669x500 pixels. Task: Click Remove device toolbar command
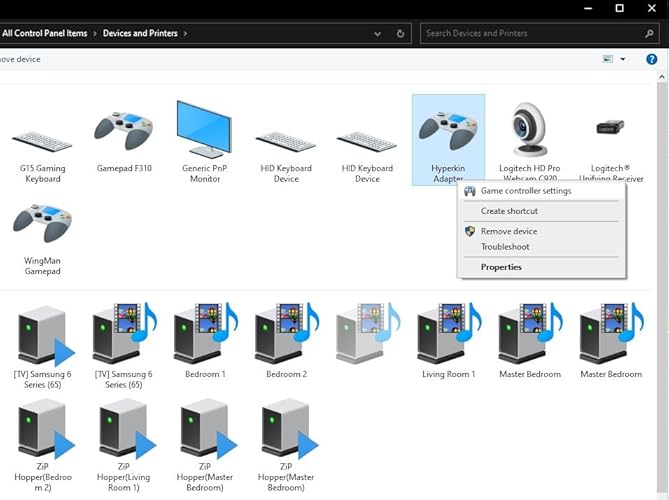coord(20,59)
